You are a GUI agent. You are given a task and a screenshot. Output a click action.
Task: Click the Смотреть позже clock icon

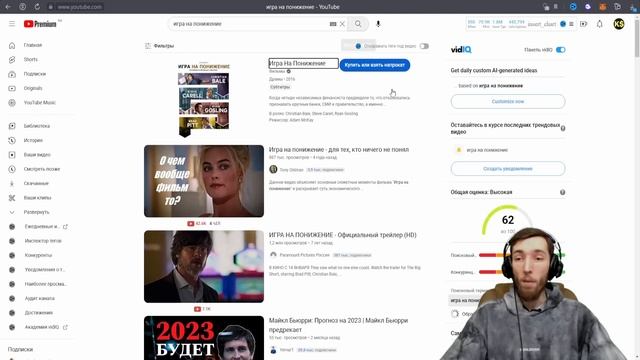12,169
